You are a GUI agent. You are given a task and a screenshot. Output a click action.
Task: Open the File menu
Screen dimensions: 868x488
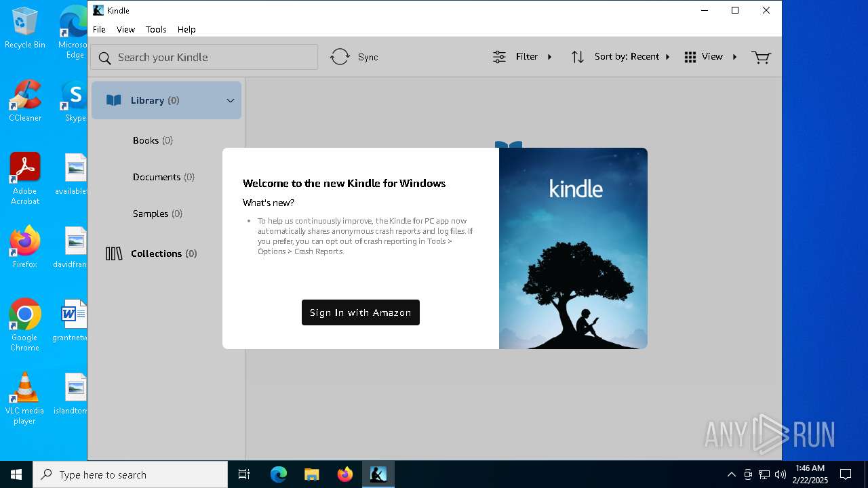[x=99, y=29]
